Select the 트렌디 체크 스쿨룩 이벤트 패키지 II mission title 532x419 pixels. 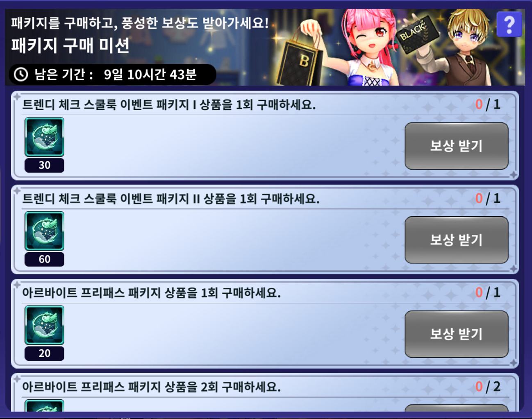pos(171,199)
